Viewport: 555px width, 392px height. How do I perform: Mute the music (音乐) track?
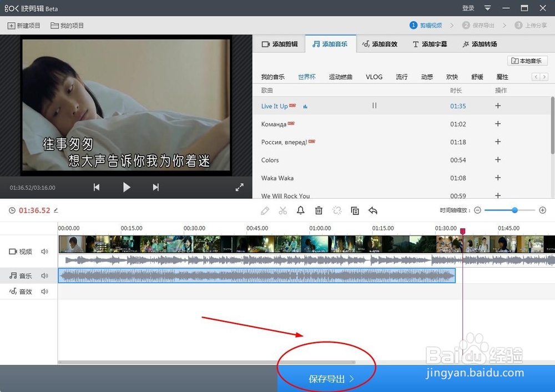pyautogui.click(x=44, y=275)
